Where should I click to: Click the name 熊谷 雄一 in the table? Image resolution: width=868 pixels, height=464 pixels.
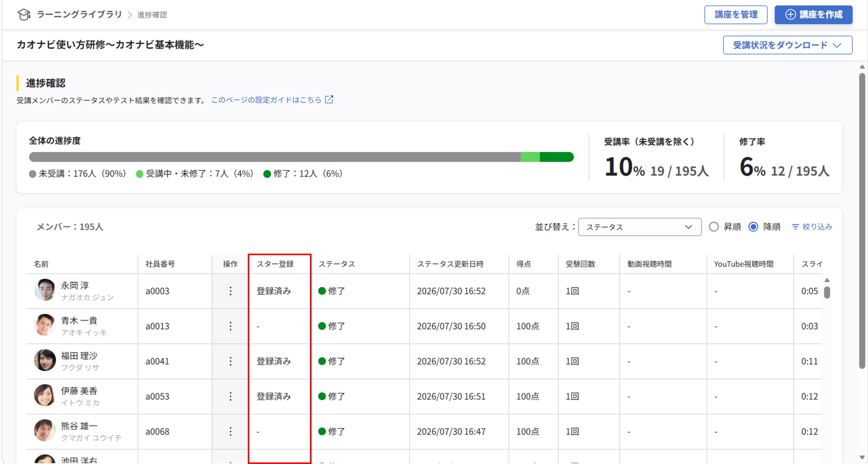(x=79, y=426)
